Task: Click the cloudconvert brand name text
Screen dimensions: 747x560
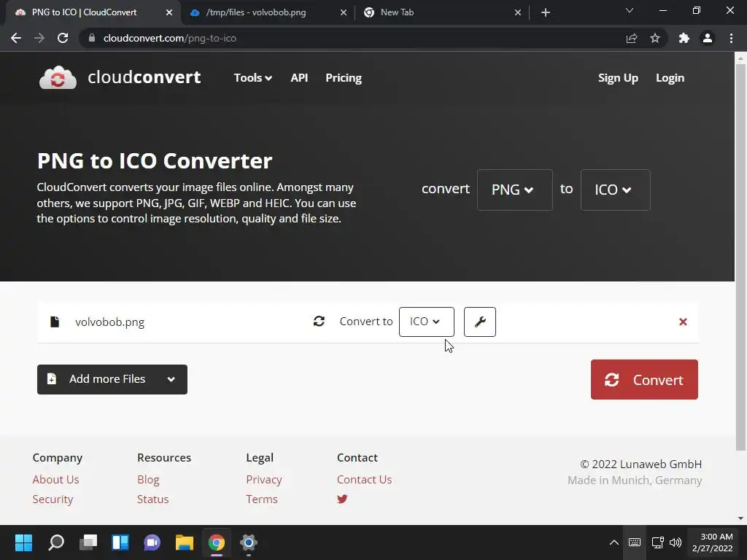Action: pos(144,77)
